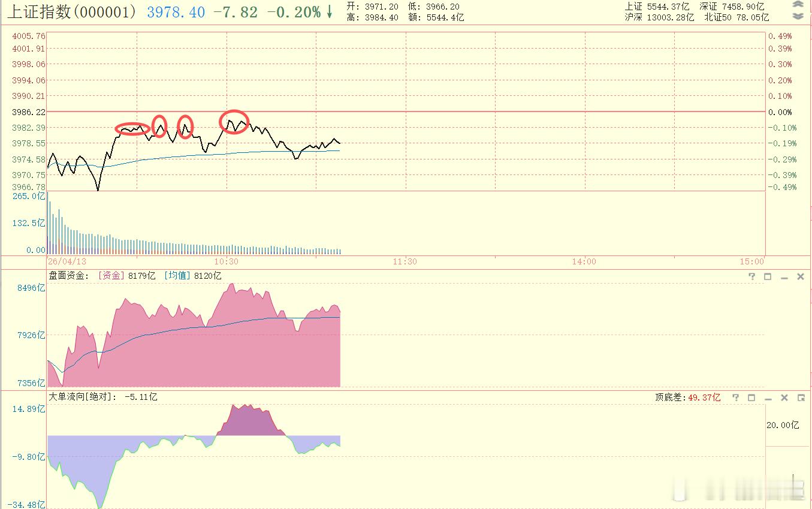
Task: Click the tallest opening volume bar
Action: coord(48,222)
